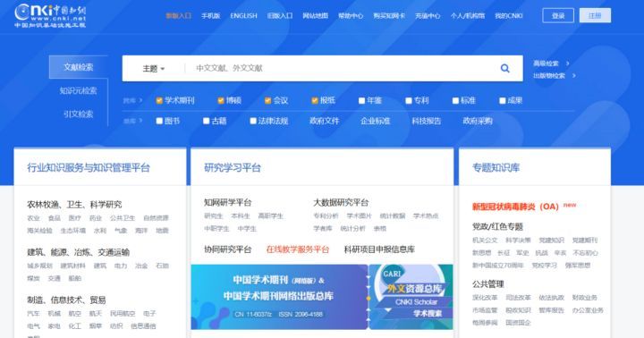Open the 专题知识库 heading
644x338 pixels.
496,167
